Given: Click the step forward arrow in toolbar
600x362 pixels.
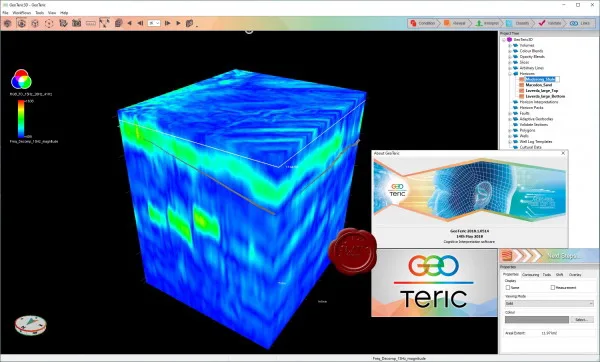Looking at the screenshot, I should click(x=167, y=23).
